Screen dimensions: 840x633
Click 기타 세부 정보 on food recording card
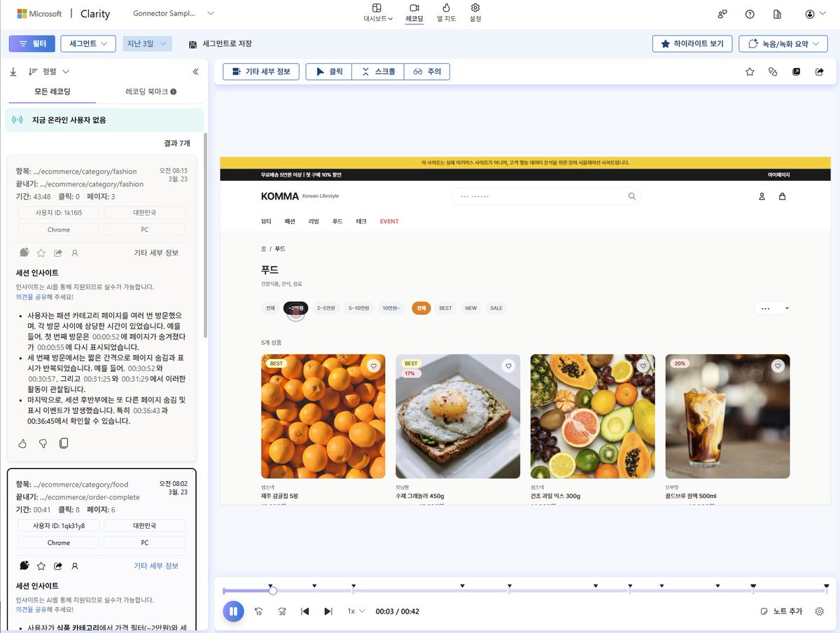click(x=156, y=566)
